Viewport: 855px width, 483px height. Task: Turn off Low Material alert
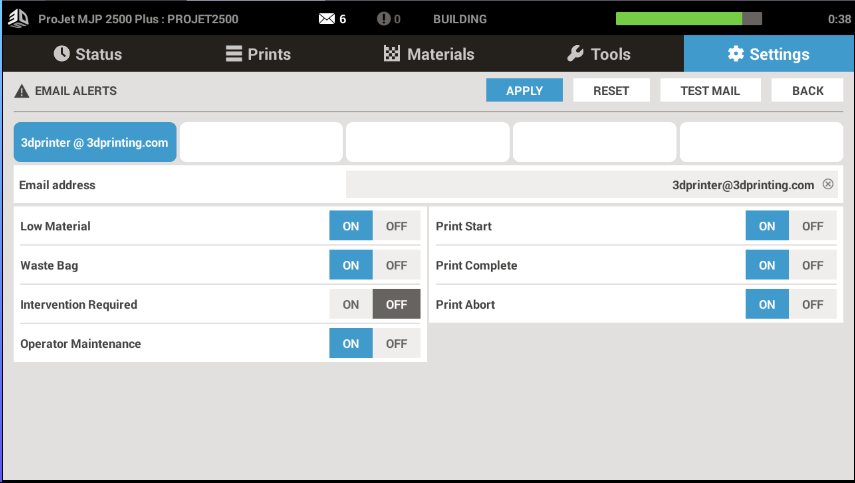[396, 226]
